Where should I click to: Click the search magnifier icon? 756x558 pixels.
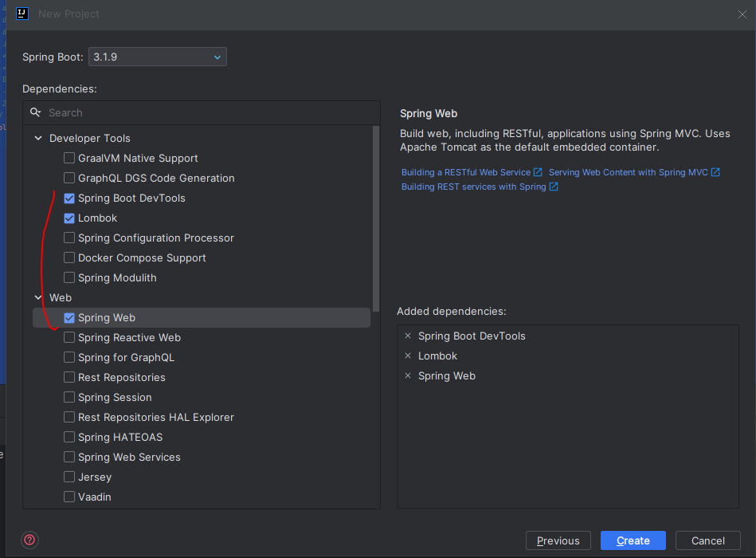(x=36, y=112)
